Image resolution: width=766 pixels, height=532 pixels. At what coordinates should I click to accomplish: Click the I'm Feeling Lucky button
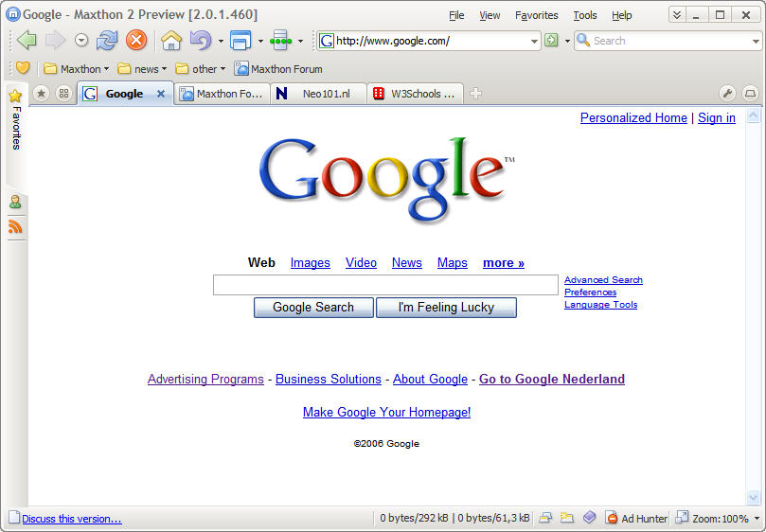[x=446, y=308]
